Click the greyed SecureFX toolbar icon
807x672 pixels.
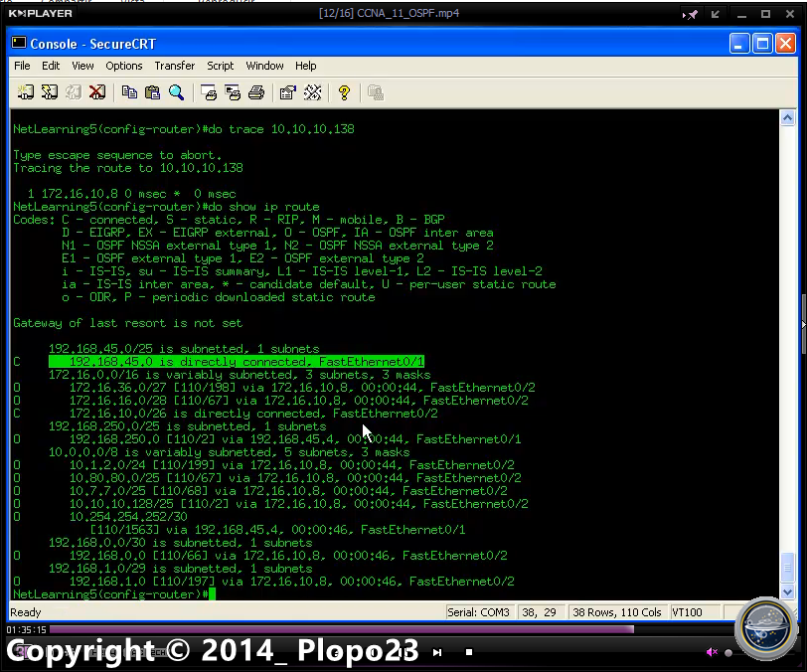[376, 92]
